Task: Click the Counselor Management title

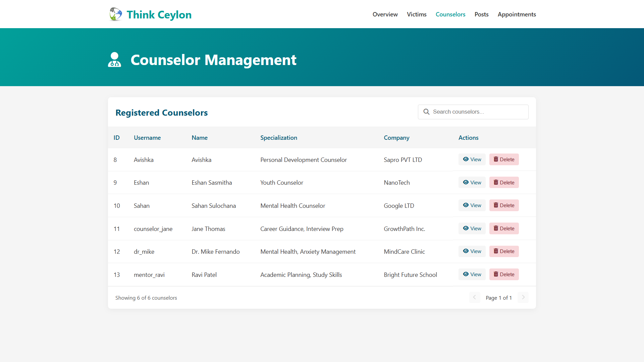Action: (x=213, y=60)
